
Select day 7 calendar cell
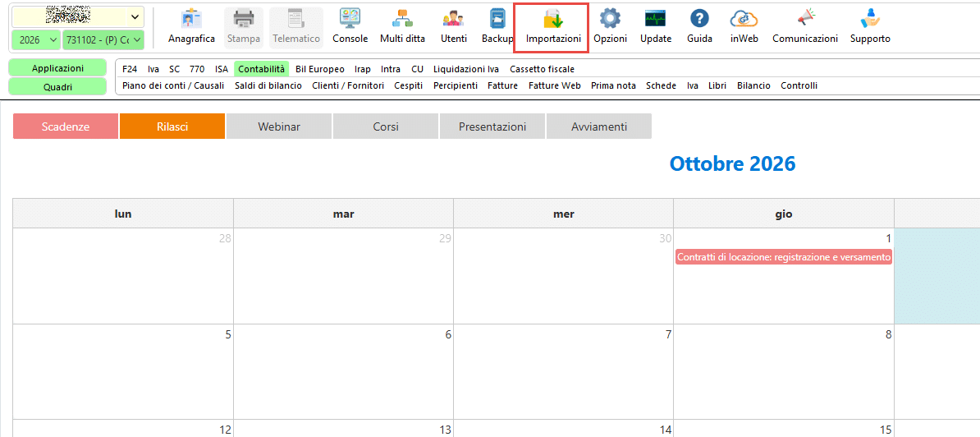pos(564,371)
